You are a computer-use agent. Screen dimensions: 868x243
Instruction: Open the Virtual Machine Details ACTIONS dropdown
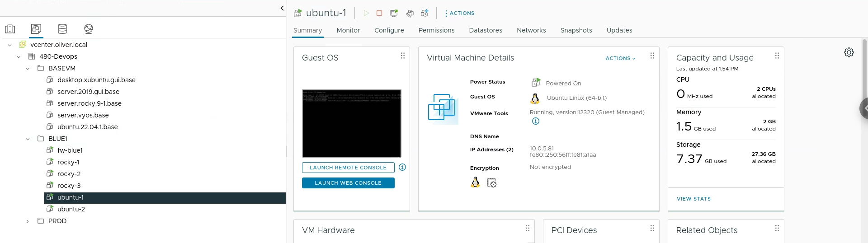tap(620, 58)
